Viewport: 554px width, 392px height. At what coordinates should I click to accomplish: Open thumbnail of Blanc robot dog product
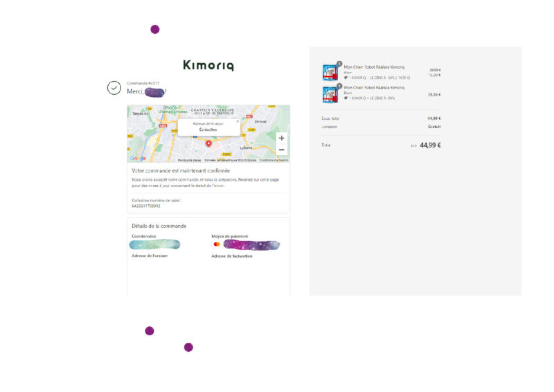tap(330, 94)
